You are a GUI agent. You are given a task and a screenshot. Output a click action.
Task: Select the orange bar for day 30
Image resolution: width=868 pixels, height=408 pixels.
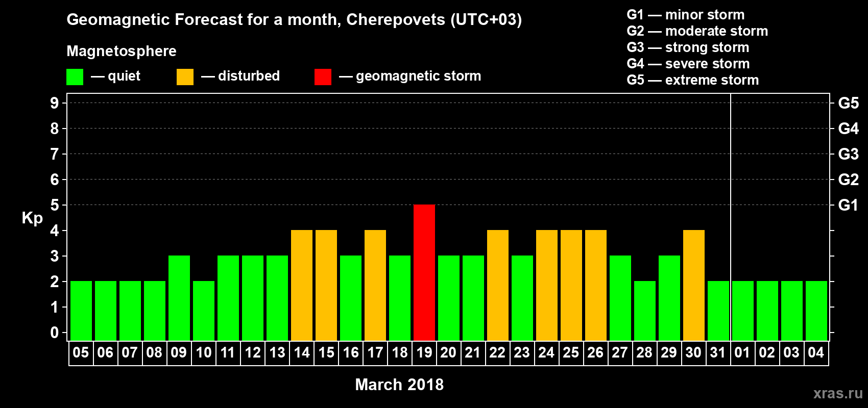click(694, 285)
